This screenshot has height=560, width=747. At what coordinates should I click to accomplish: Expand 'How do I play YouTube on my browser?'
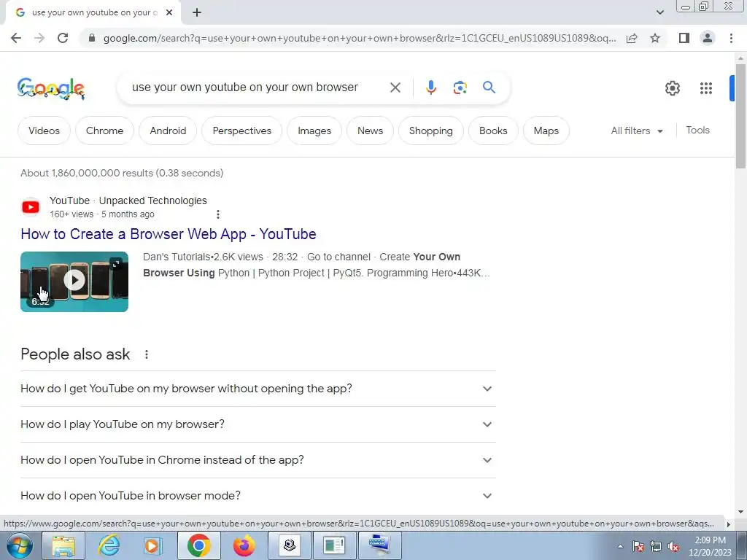(x=258, y=424)
